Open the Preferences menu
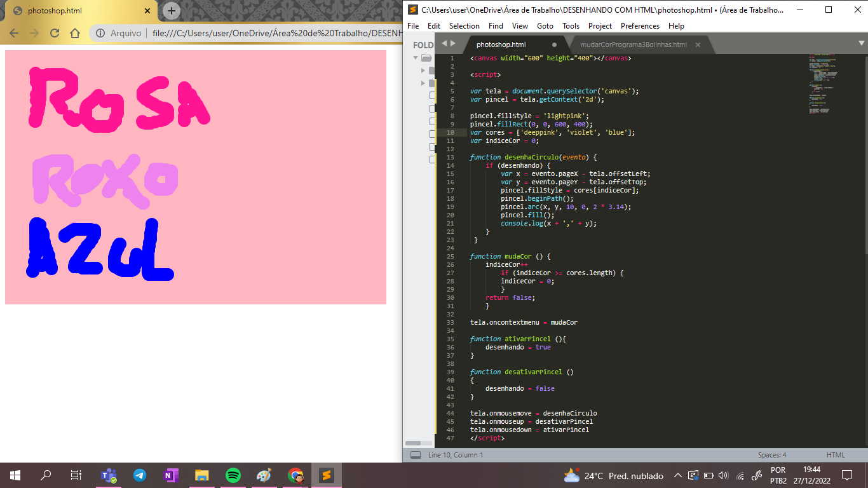 [x=640, y=26]
